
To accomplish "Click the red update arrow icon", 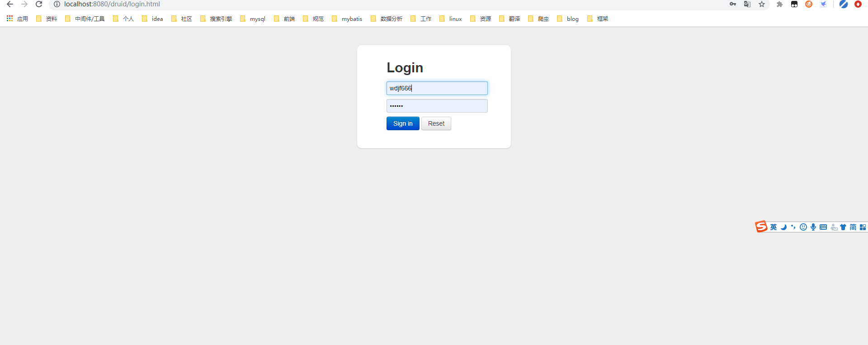I will (858, 4).
